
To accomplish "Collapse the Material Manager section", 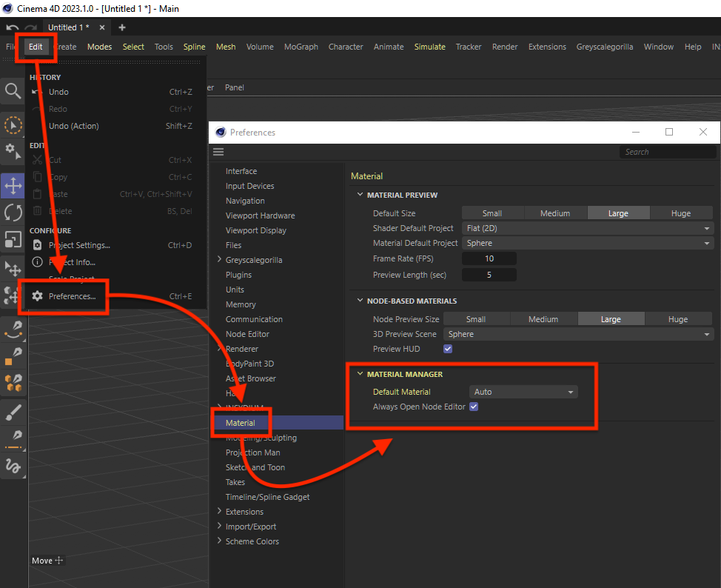I will coord(360,374).
